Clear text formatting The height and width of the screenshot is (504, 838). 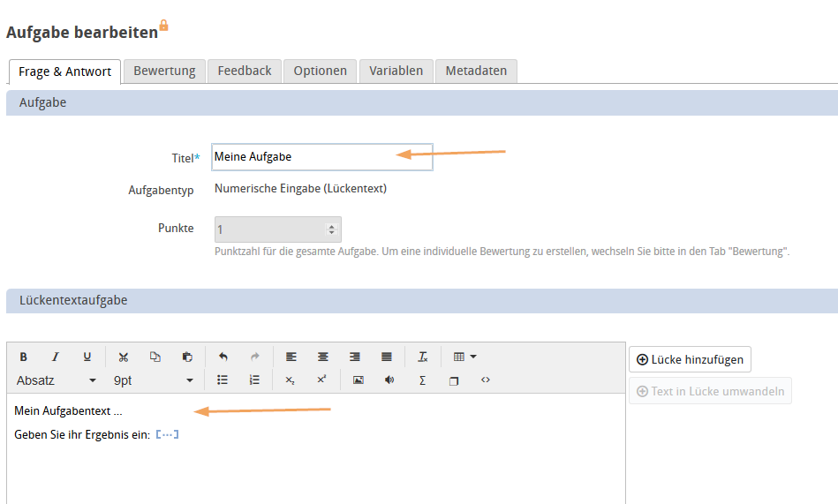(x=423, y=357)
